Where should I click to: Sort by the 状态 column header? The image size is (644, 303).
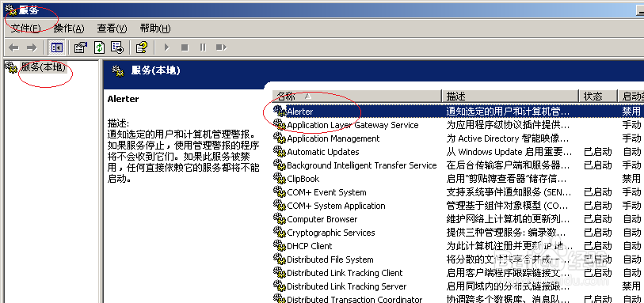click(598, 97)
